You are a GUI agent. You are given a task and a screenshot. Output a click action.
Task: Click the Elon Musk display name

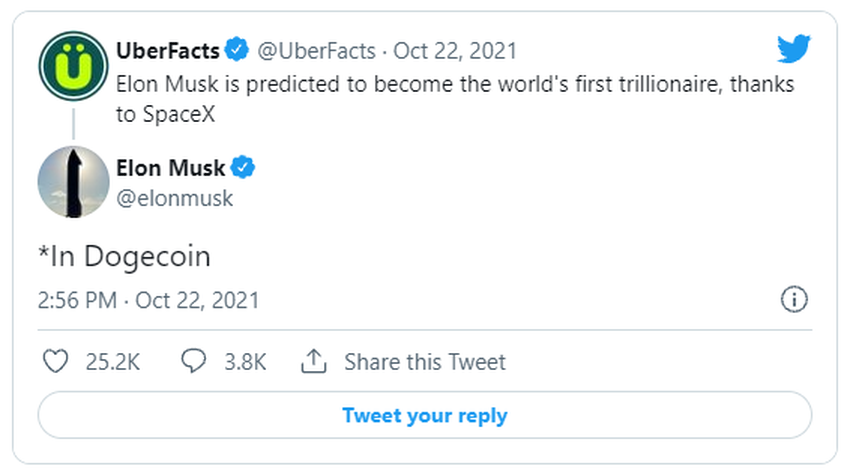171,167
